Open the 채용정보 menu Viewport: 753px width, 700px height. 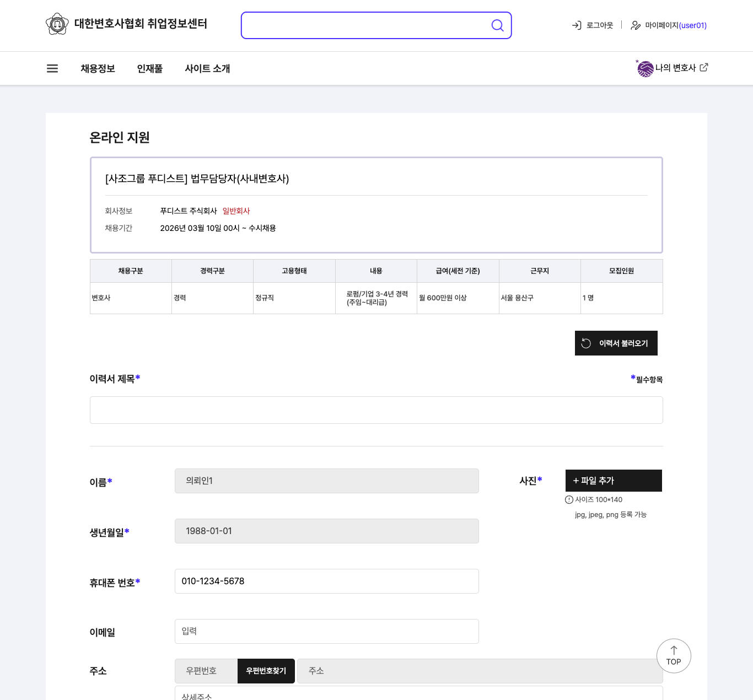coord(98,68)
